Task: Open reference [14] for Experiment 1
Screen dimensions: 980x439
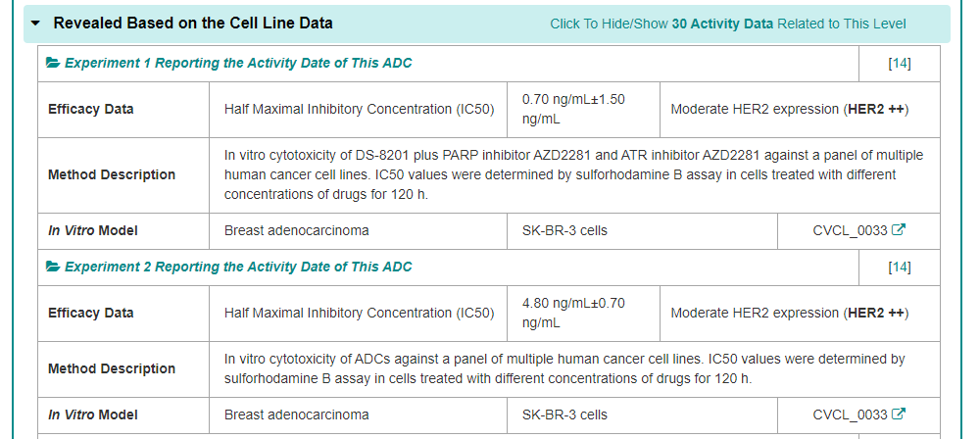Action: [899, 64]
